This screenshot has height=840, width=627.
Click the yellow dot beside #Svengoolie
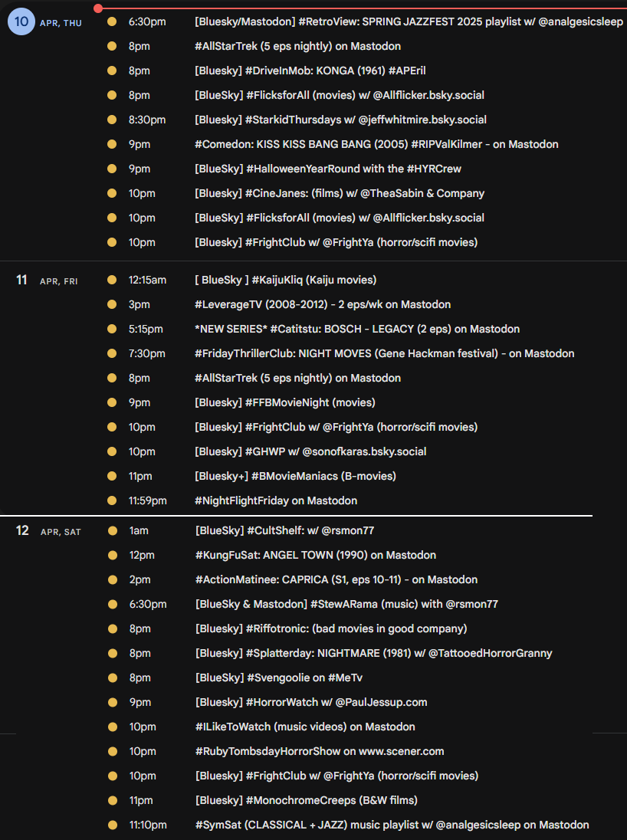[x=113, y=678]
